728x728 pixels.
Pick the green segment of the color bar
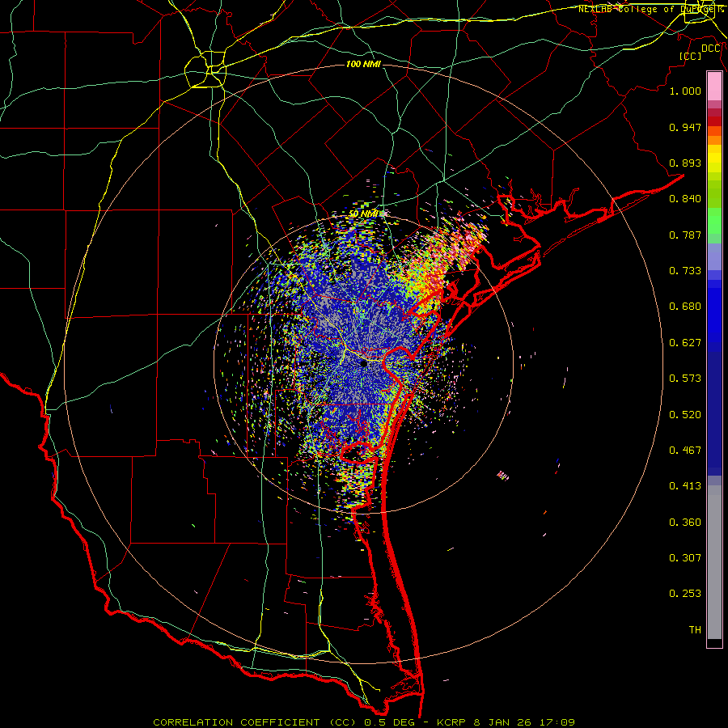[714, 221]
